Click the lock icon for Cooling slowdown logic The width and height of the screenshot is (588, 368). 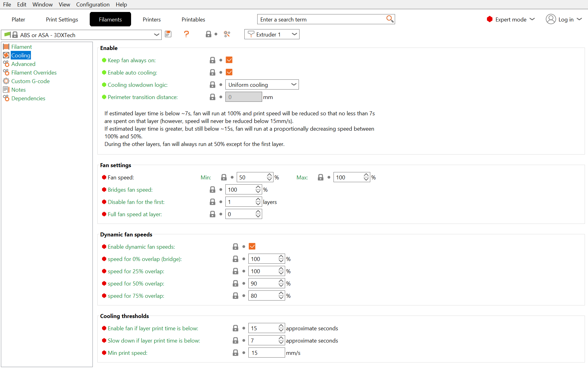pos(213,85)
